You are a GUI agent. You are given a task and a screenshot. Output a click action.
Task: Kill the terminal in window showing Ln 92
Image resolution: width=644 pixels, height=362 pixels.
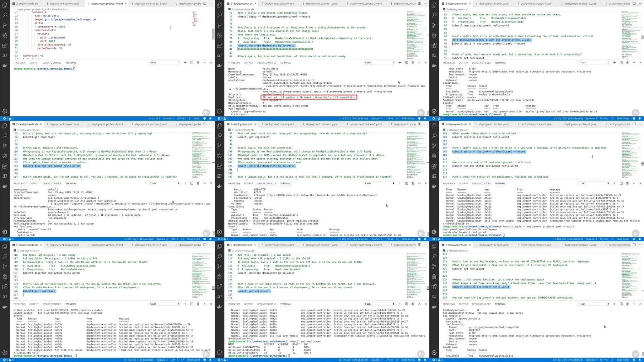click(627, 63)
